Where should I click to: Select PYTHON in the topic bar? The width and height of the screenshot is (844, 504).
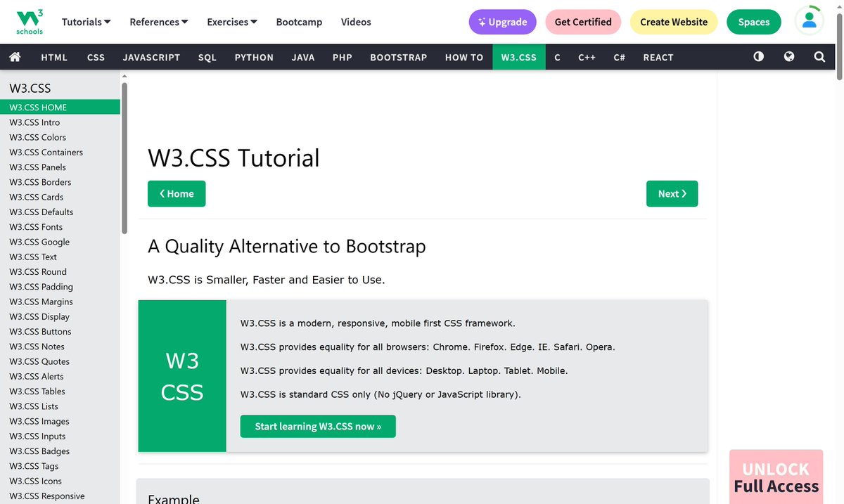point(254,57)
